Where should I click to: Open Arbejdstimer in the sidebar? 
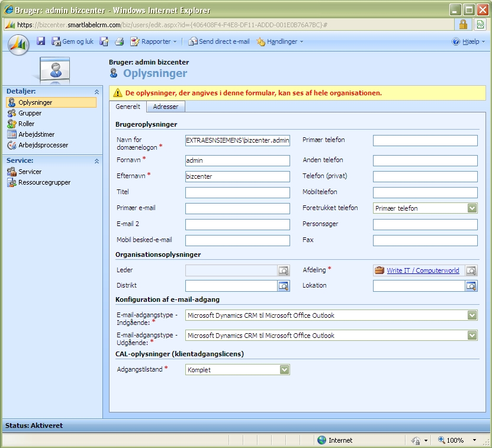point(36,134)
